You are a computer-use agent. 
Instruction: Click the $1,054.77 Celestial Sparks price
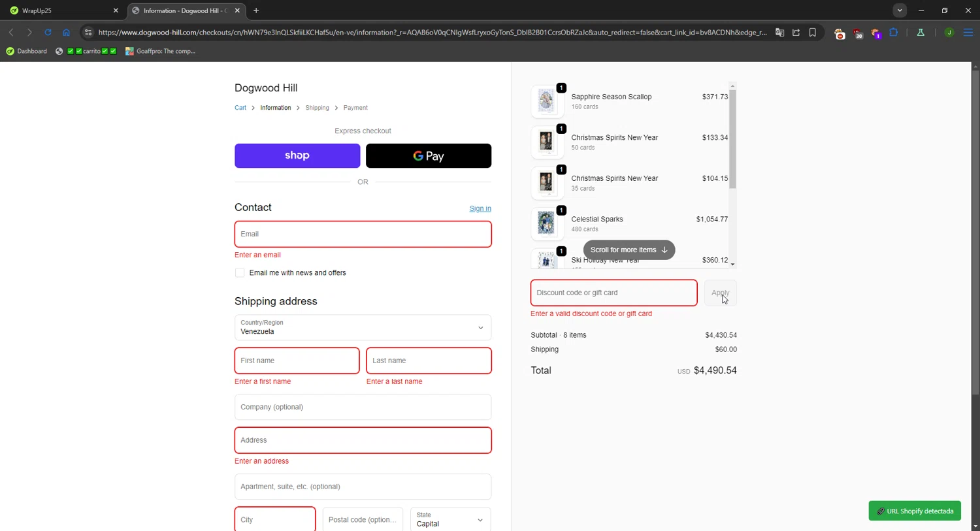tap(712, 219)
